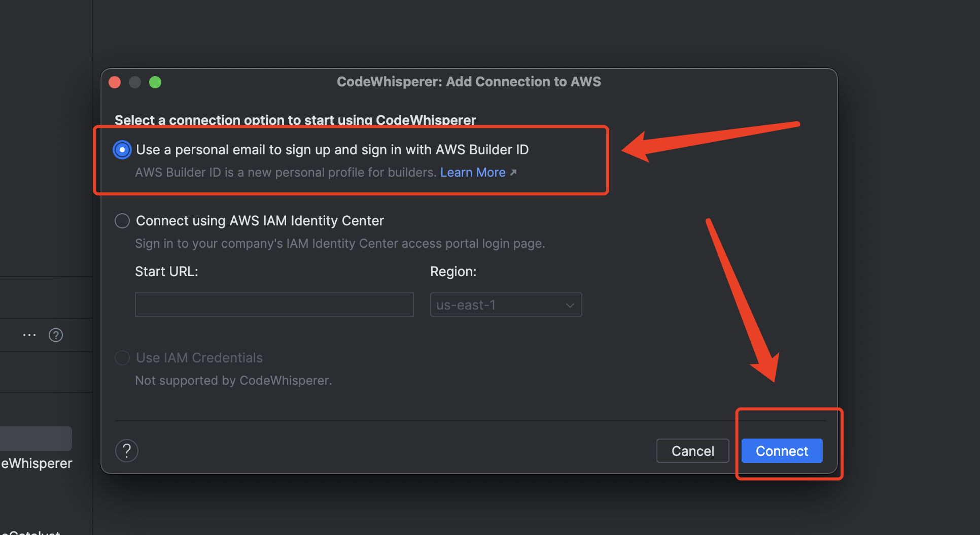Click the help icon in the side panel
Image resolution: width=980 pixels, height=535 pixels.
(x=56, y=335)
